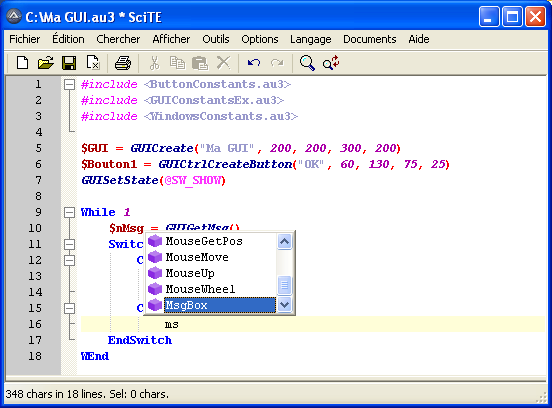The width and height of the screenshot is (552, 408).
Task: Collapse the Case fold marker at line 15
Action: coord(69,308)
